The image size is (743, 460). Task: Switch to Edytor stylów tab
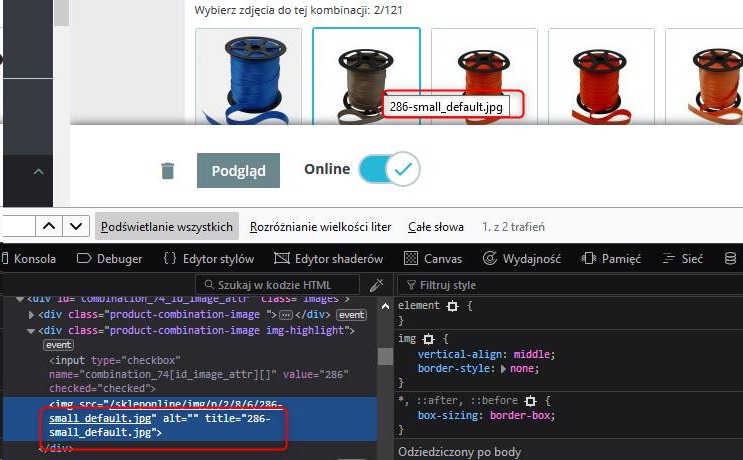pos(209,259)
